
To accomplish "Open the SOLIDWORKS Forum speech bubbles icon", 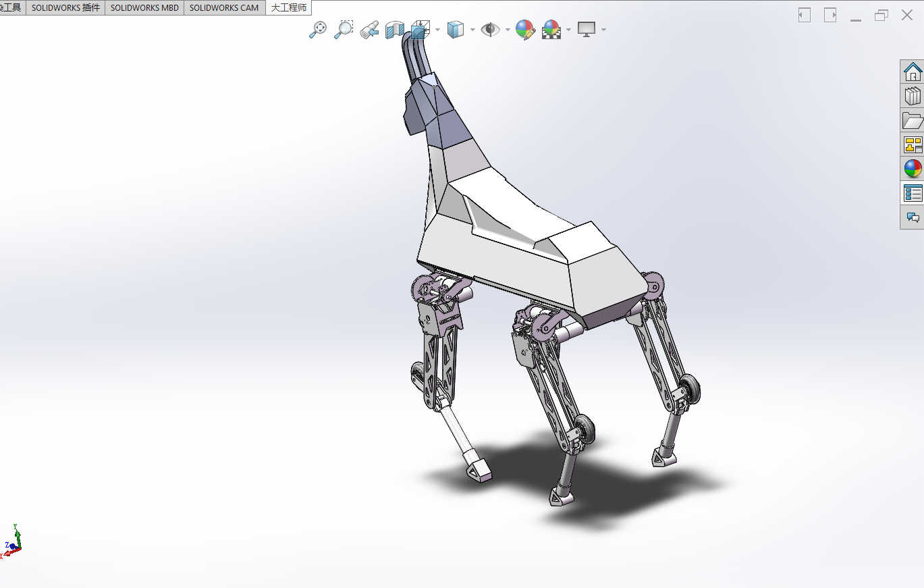I will coord(913,217).
